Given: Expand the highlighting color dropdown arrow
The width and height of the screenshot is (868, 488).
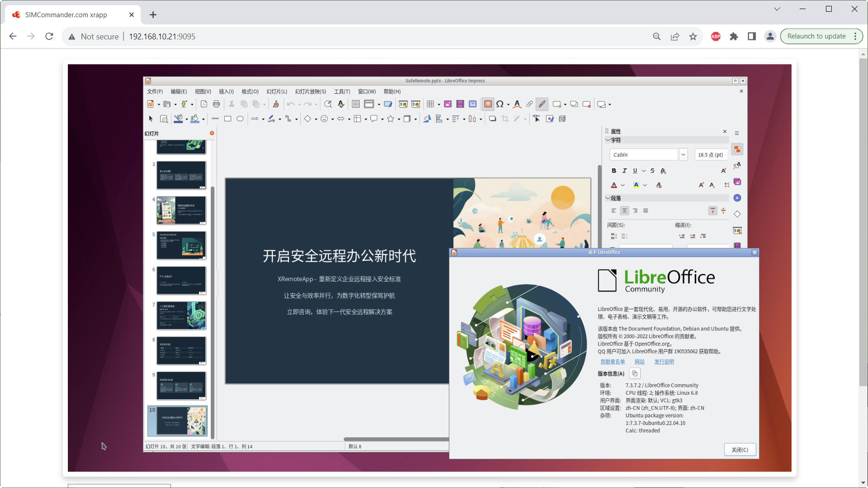Looking at the screenshot, I should coord(645,185).
